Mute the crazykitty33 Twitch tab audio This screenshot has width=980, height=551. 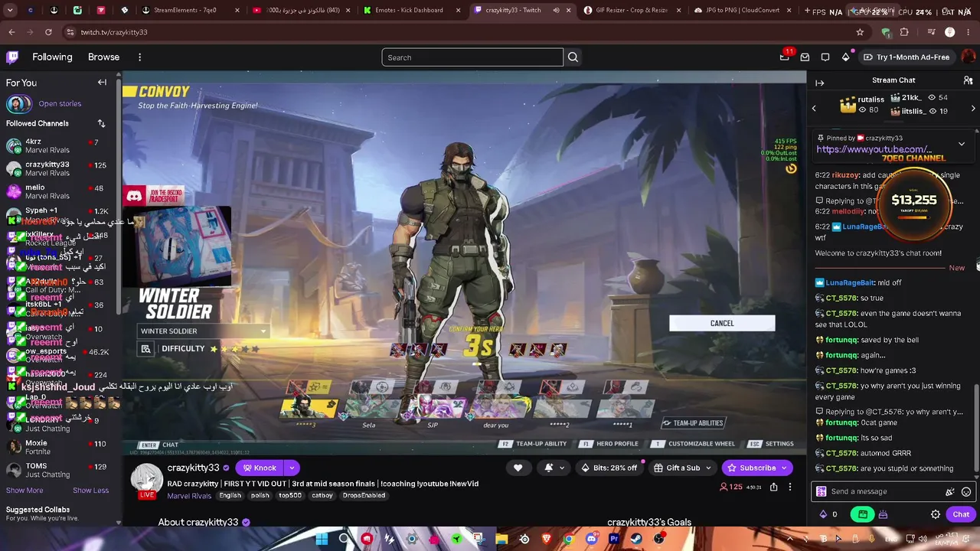pos(556,11)
